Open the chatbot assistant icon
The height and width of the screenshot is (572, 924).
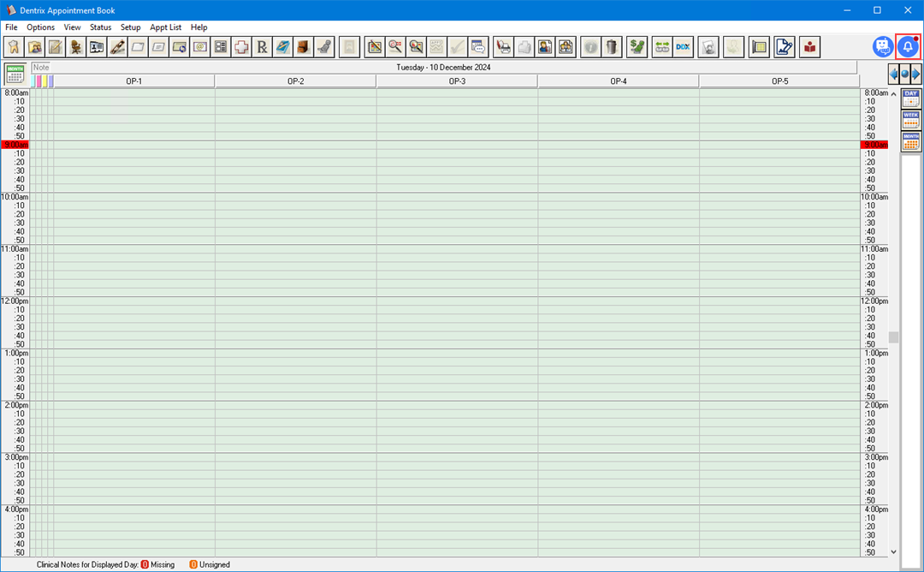883,46
